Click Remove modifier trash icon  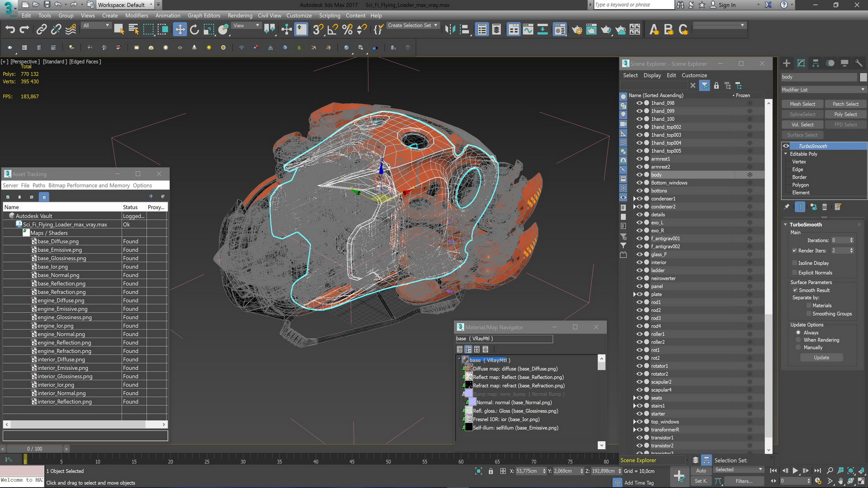(825, 207)
